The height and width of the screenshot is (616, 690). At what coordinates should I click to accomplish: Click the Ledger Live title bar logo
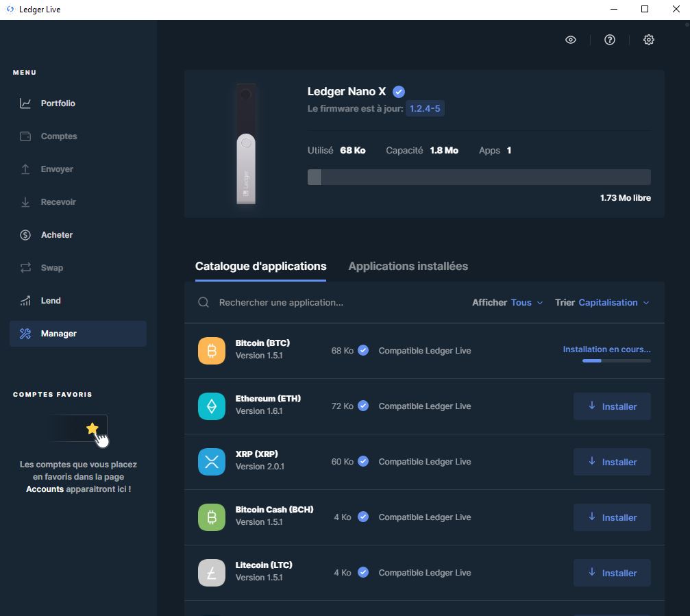(x=10, y=9)
